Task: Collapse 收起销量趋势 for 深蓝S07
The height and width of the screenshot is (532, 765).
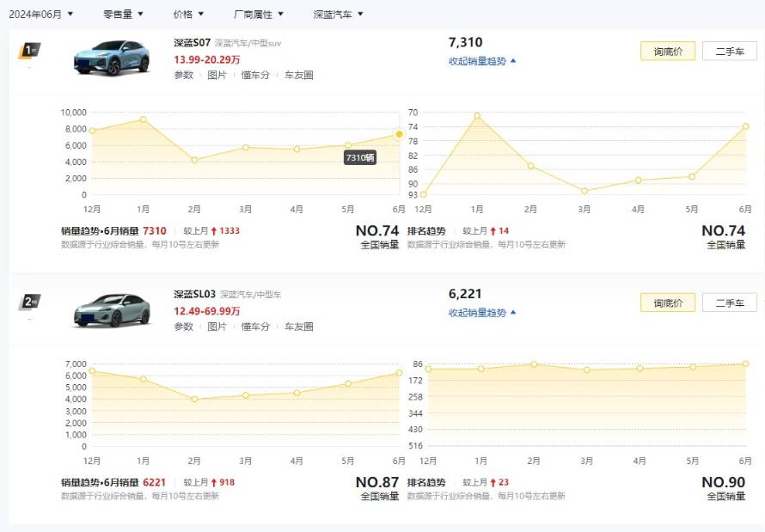Action: pos(482,61)
